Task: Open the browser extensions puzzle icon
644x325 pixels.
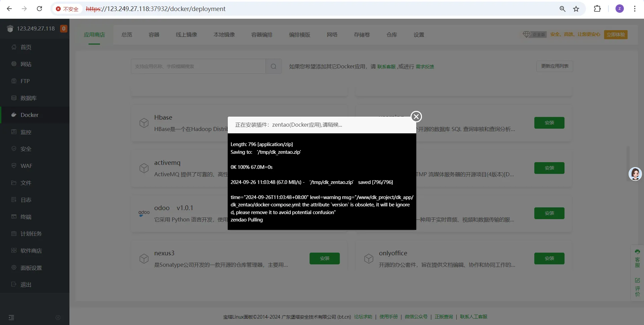Action: coord(597,9)
